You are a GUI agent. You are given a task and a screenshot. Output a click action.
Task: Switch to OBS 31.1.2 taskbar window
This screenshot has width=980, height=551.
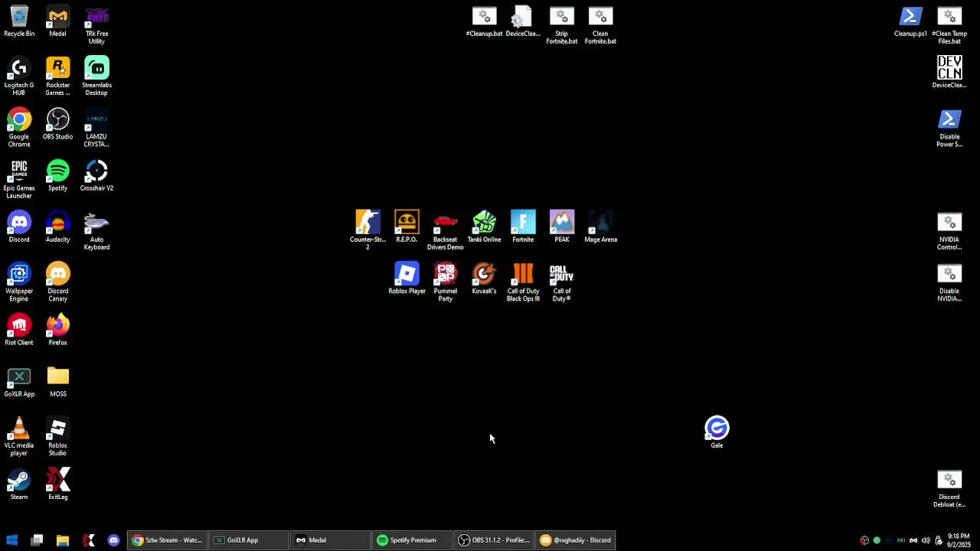[x=495, y=540]
